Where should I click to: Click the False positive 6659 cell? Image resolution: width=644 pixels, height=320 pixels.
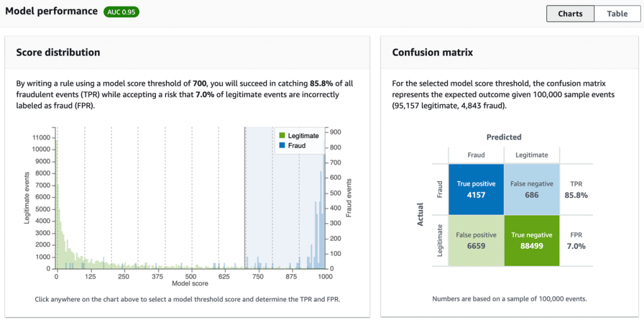[x=476, y=241]
